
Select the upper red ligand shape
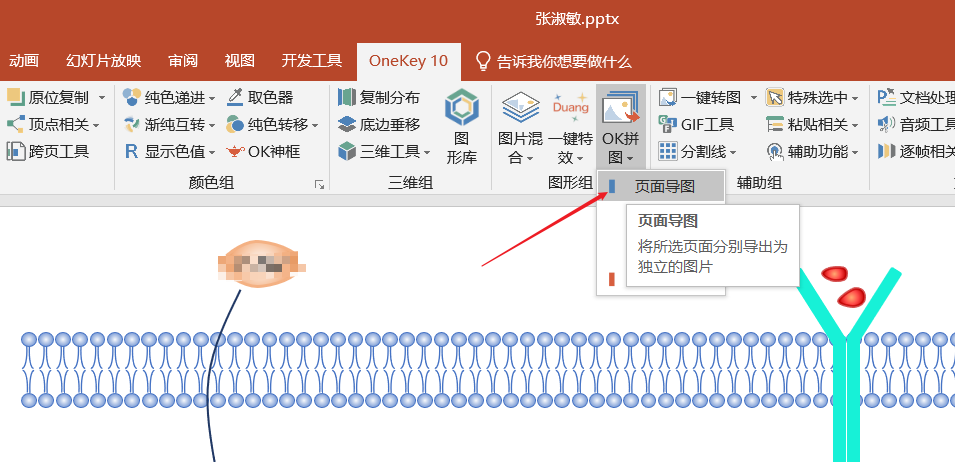click(x=834, y=274)
